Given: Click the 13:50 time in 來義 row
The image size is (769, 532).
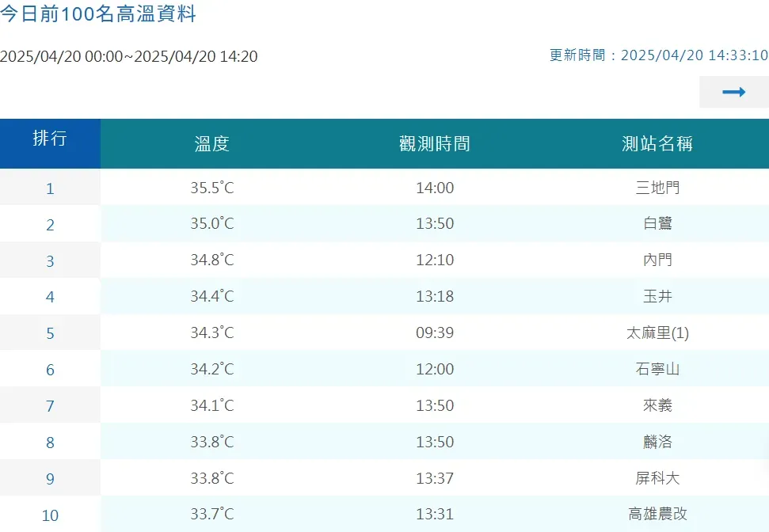Looking at the screenshot, I should tap(435, 405).
